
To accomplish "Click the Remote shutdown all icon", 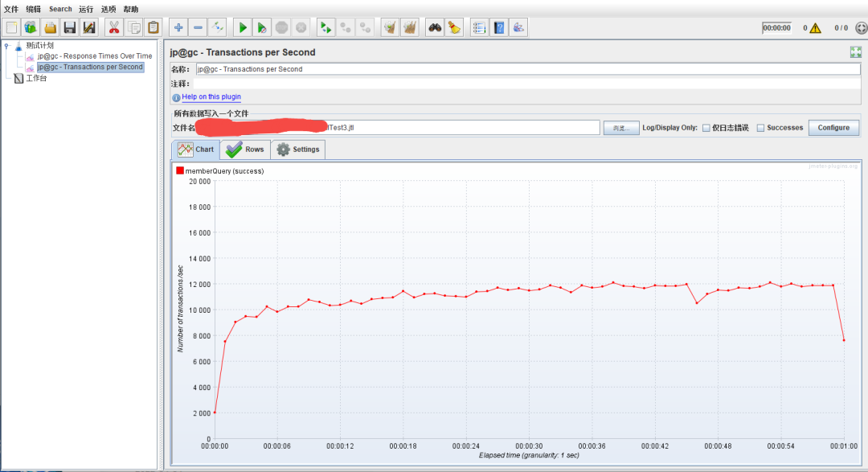I will 366,27.
